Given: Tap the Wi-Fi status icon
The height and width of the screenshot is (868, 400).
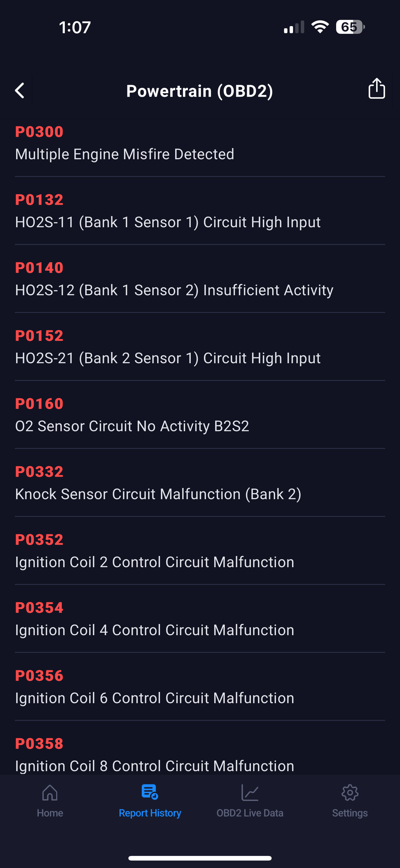Looking at the screenshot, I should tap(320, 27).
